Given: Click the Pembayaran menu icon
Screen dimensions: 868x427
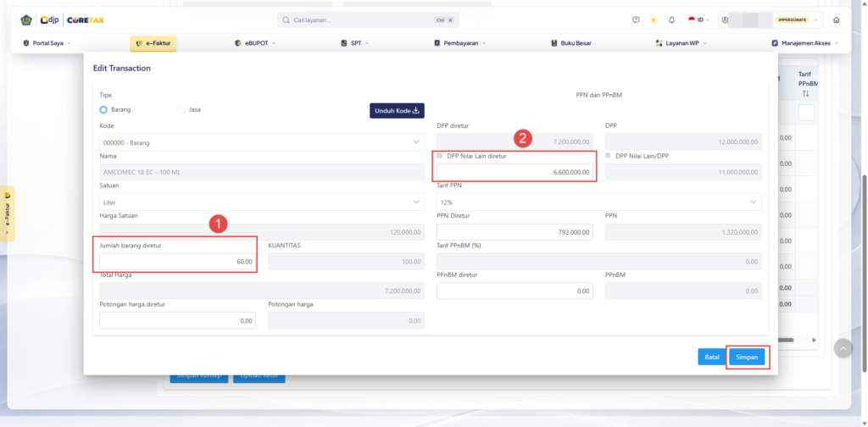Looking at the screenshot, I should click(437, 42).
